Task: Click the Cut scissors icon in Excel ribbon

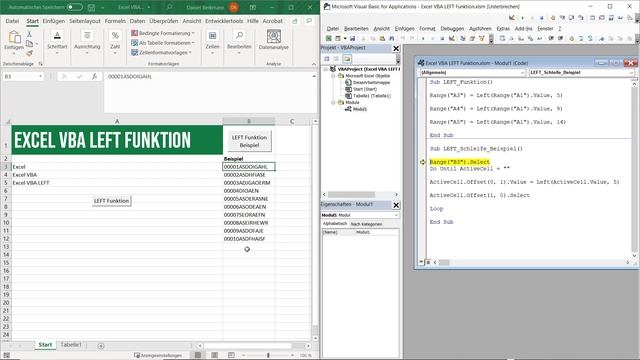Action: (x=29, y=34)
